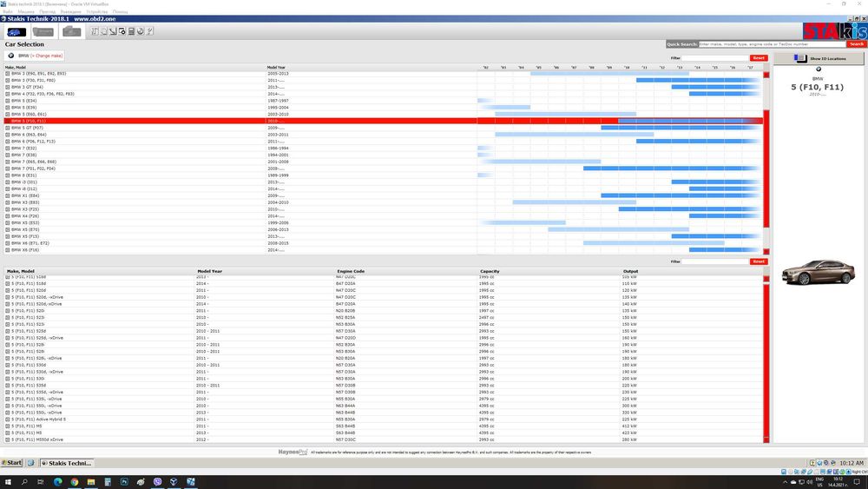This screenshot has height=489, width=868.
Task: Open the calculator tool in toolbar
Action: 131,31
